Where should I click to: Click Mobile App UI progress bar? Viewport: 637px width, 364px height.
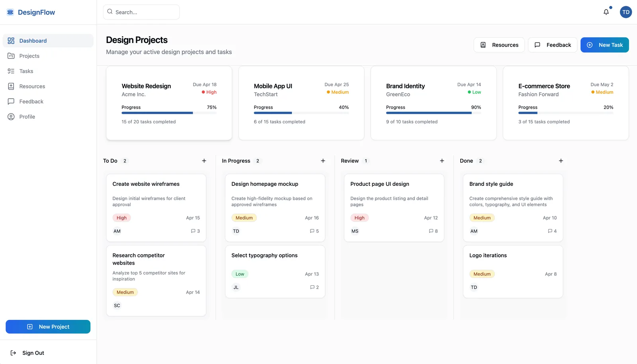tap(301, 113)
